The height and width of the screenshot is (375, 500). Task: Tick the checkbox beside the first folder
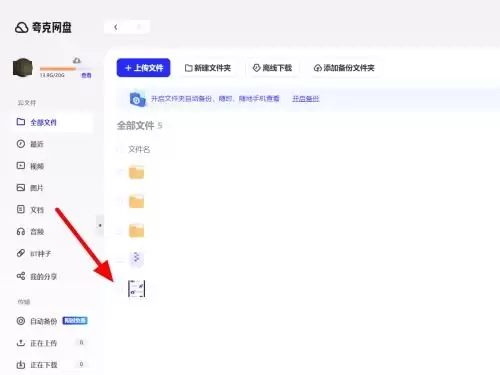pyautogui.click(x=120, y=172)
